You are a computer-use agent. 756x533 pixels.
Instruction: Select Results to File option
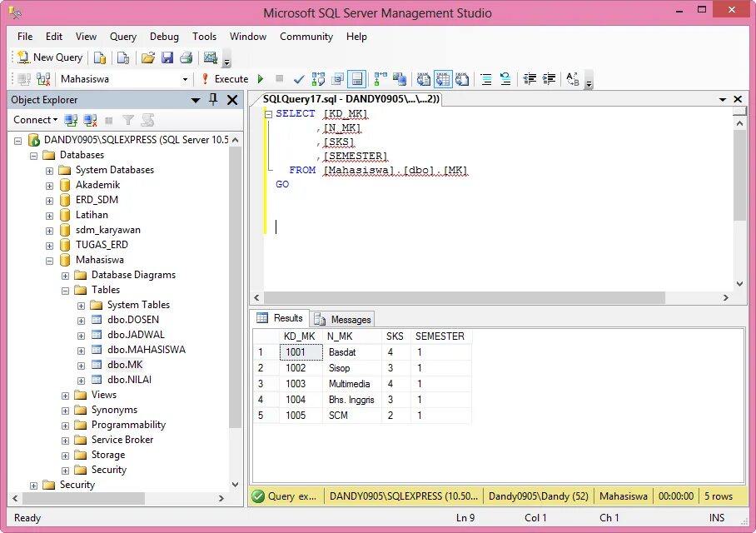point(462,79)
